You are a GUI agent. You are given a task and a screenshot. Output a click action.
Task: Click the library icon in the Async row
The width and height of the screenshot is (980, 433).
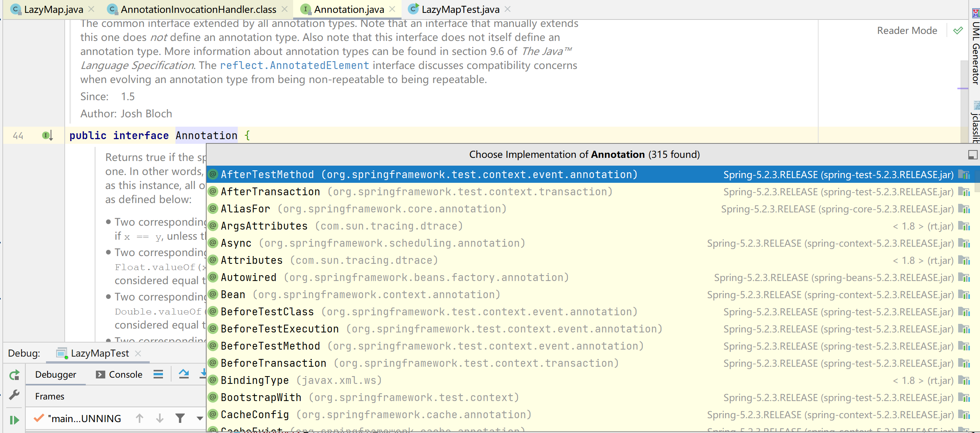pos(964,243)
